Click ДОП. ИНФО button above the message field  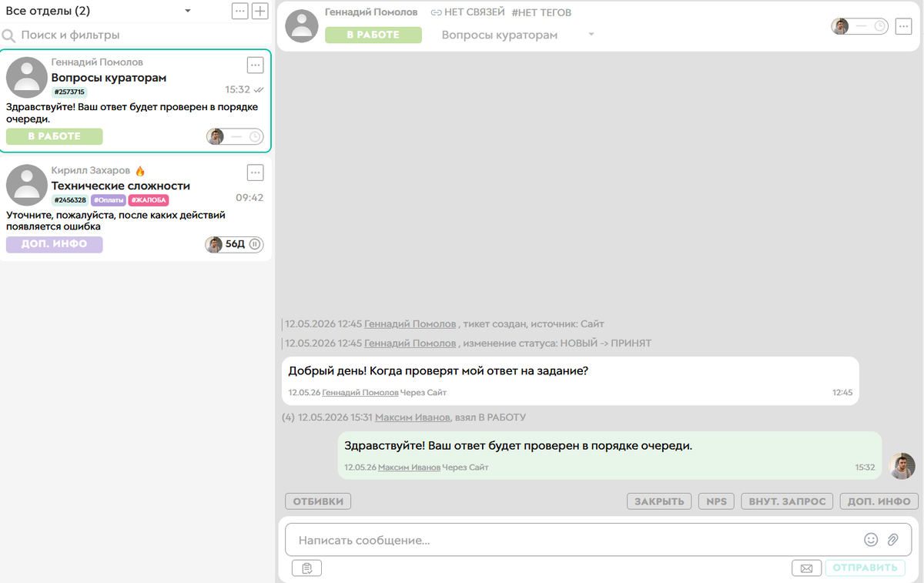[879, 501]
